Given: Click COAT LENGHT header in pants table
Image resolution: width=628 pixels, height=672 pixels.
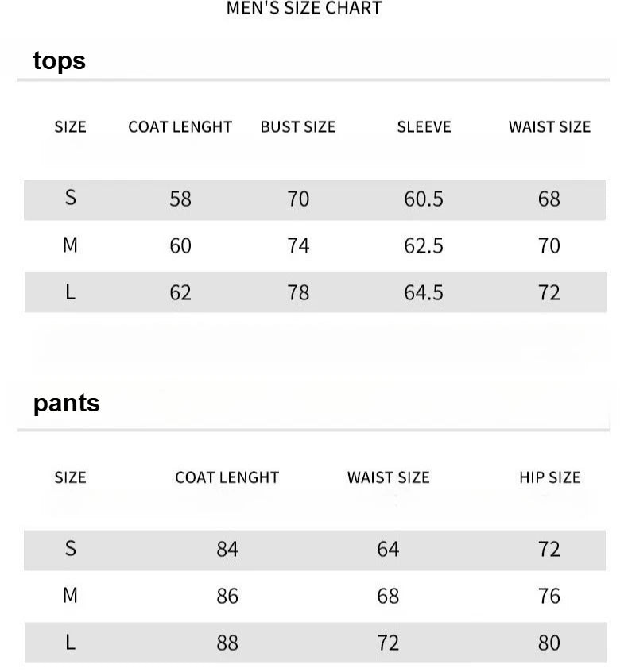Looking at the screenshot, I should point(227,477).
